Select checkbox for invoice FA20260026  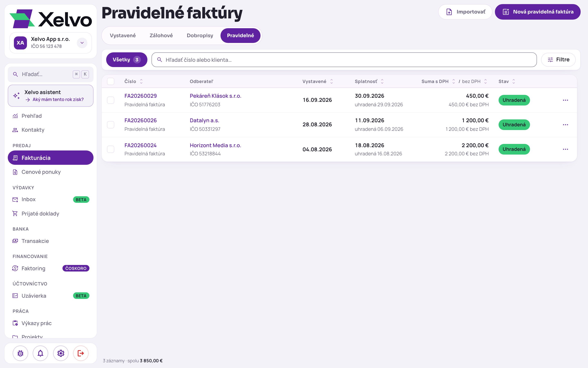coord(110,125)
